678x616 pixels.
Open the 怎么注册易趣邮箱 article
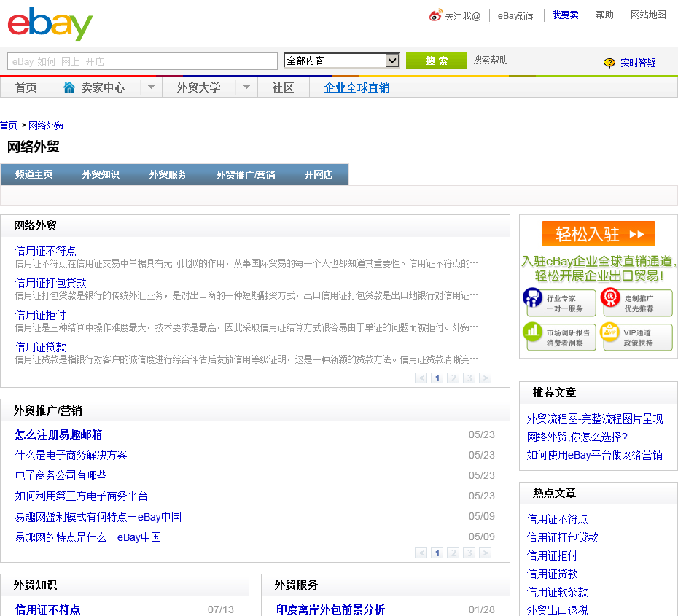[58, 435]
